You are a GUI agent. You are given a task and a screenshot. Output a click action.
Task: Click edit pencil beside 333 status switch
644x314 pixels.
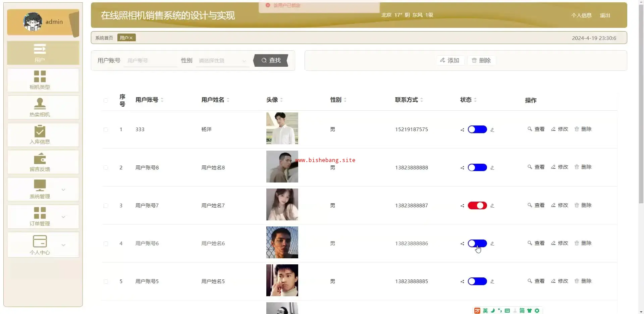point(492,130)
